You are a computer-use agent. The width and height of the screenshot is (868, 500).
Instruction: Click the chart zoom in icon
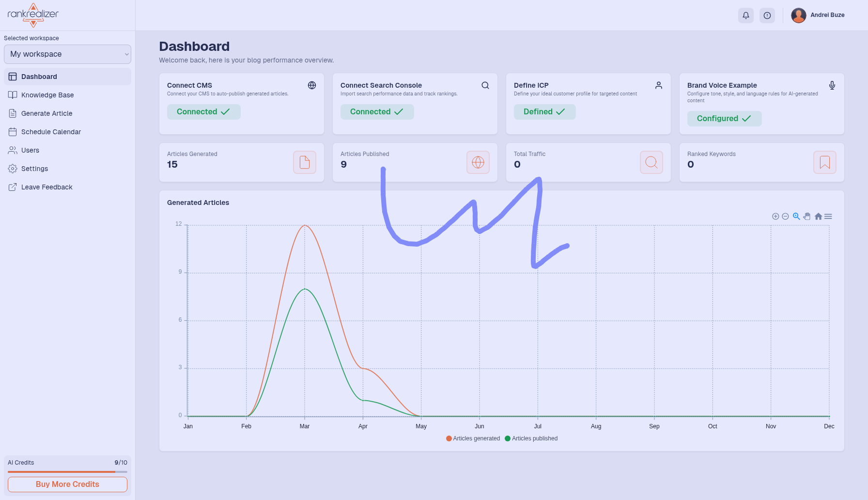[775, 217]
